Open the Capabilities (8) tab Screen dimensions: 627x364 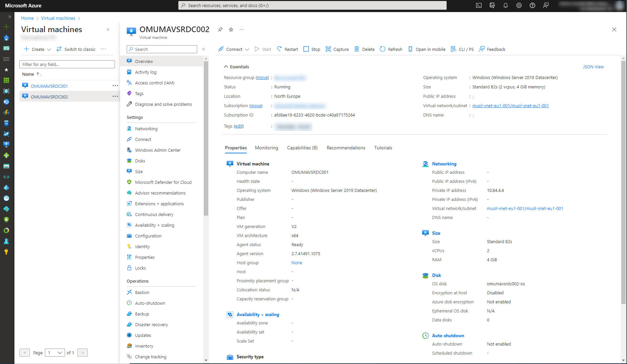302,148
